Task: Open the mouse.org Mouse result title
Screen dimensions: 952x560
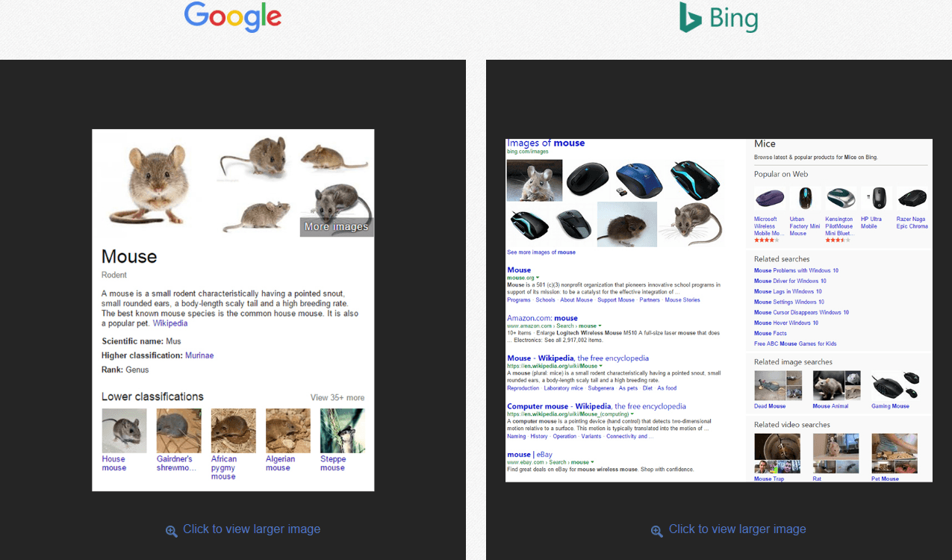Action: tap(519, 270)
